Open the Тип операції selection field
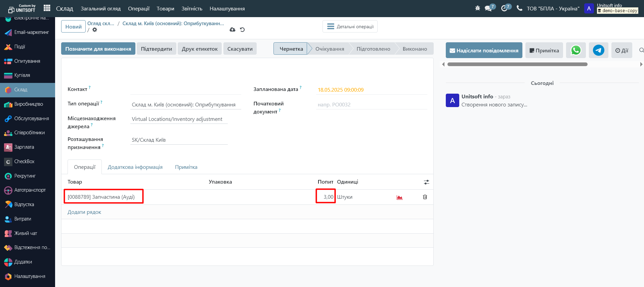The width and height of the screenshot is (644, 287). pos(185,105)
